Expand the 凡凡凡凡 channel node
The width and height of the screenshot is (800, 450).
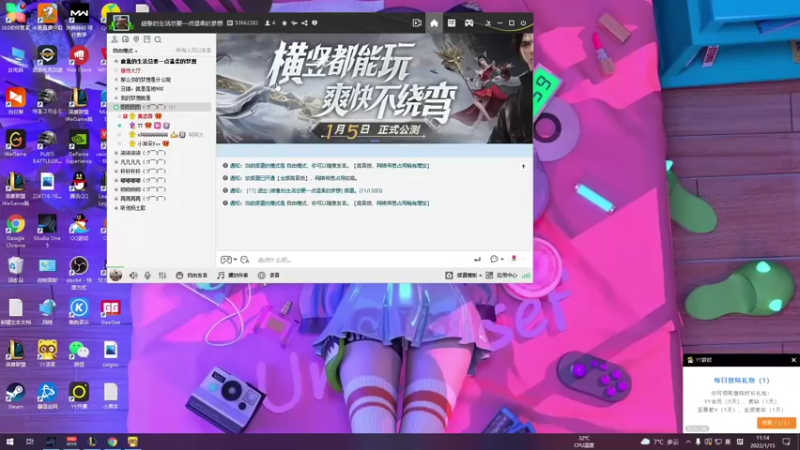point(116,162)
